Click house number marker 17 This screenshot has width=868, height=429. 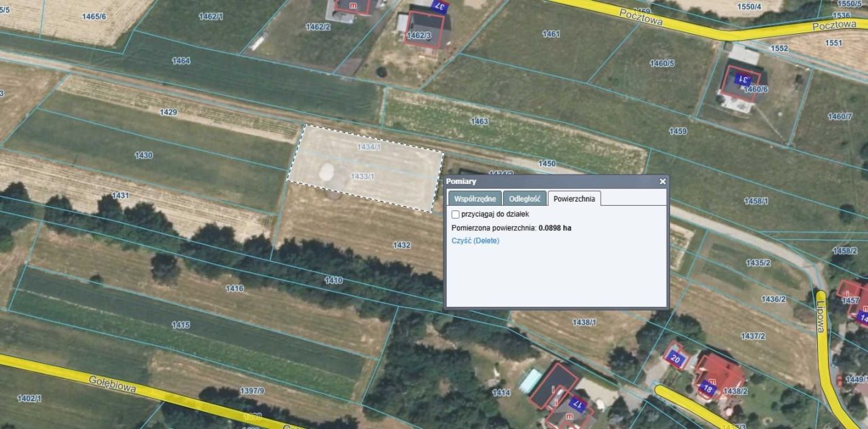tap(577, 404)
